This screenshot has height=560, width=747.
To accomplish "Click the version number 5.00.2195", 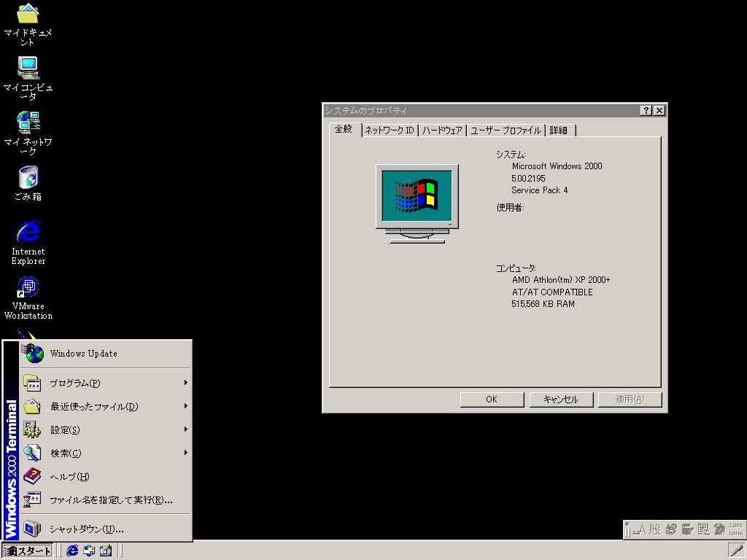I will (x=528, y=179).
